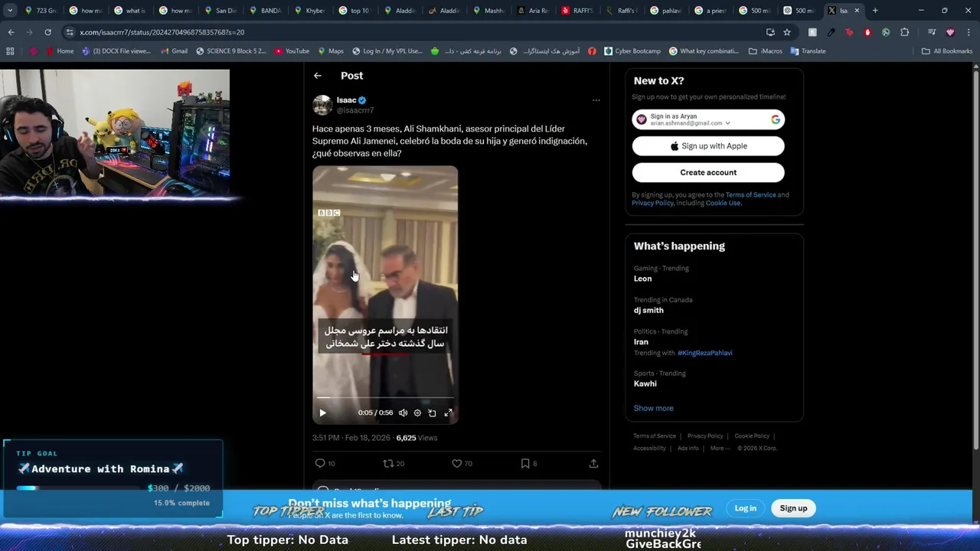Open footer Accessibility link
The height and width of the screenshot is (551, 980).
tap(649, 448)
